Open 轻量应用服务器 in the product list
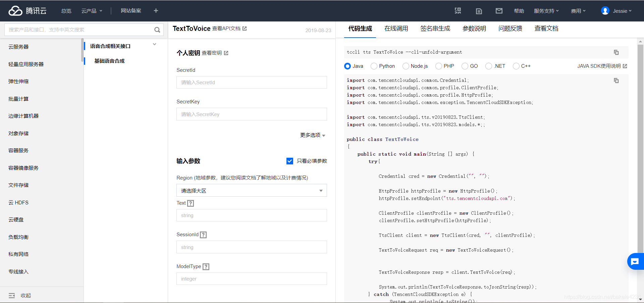Image resolution: width=644 pixels, height=303 pixels. click(x=26, y=64)
